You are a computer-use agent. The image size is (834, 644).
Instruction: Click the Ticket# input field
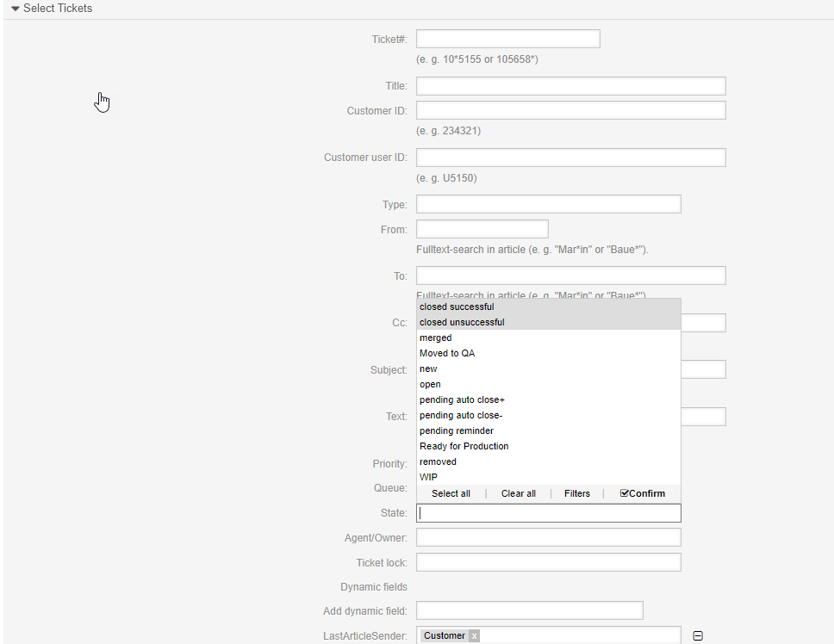(x=507, y=39)
